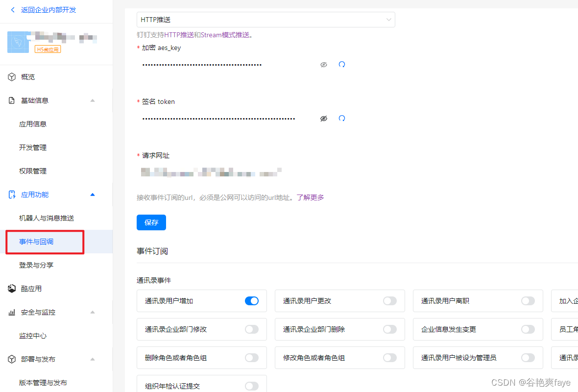Open the Stream模式推送 help link

pos(225,35)
